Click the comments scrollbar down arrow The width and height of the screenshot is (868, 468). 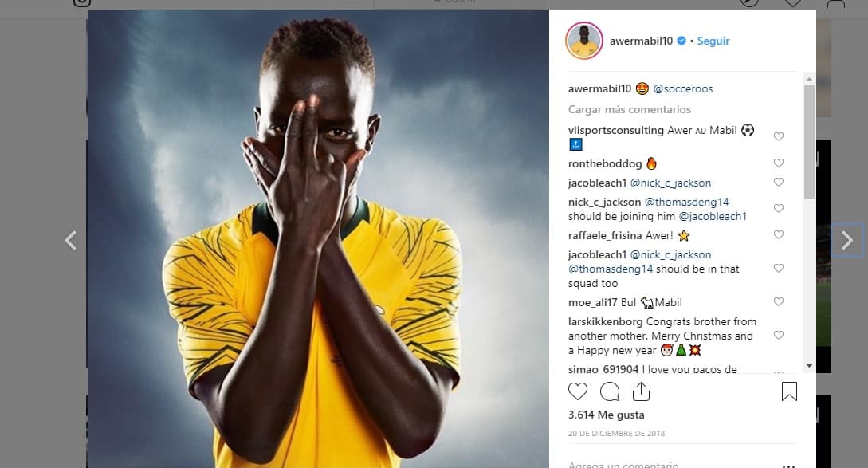click(809, 366)
